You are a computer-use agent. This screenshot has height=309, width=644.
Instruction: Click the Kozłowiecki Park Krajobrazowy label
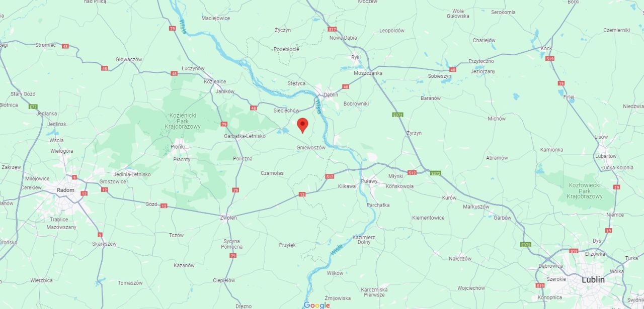click(585, 190)
